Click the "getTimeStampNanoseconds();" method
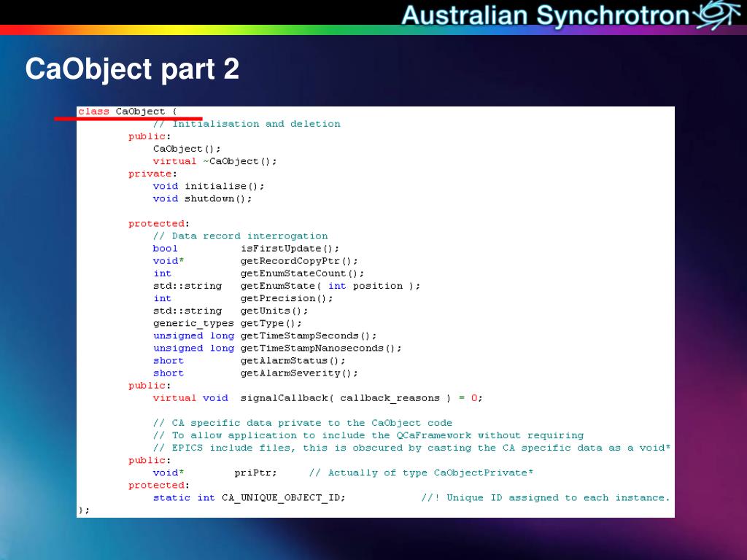This screenshot has height=560, width=747. click(321, 348)
